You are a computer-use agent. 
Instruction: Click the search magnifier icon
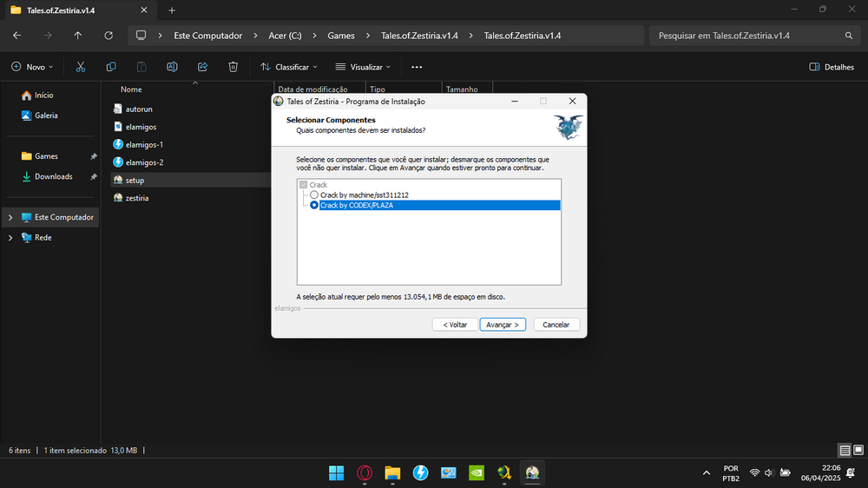coord(849,36)
